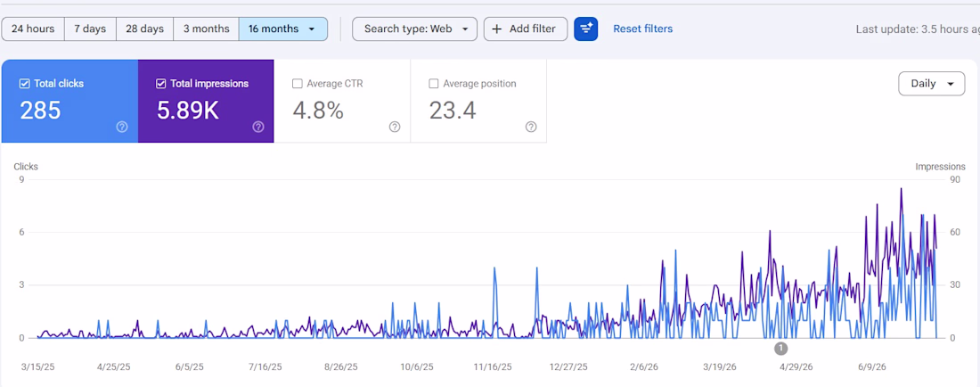
Task: Open help icon on Total clicks card
Action: pyautogui.click(x=122, y=127)
